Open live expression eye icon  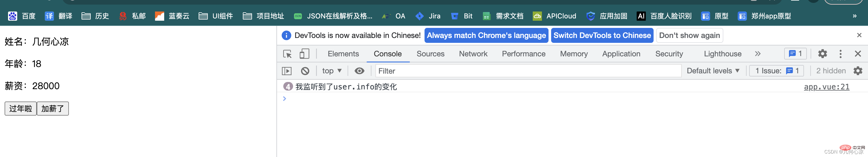359,71
